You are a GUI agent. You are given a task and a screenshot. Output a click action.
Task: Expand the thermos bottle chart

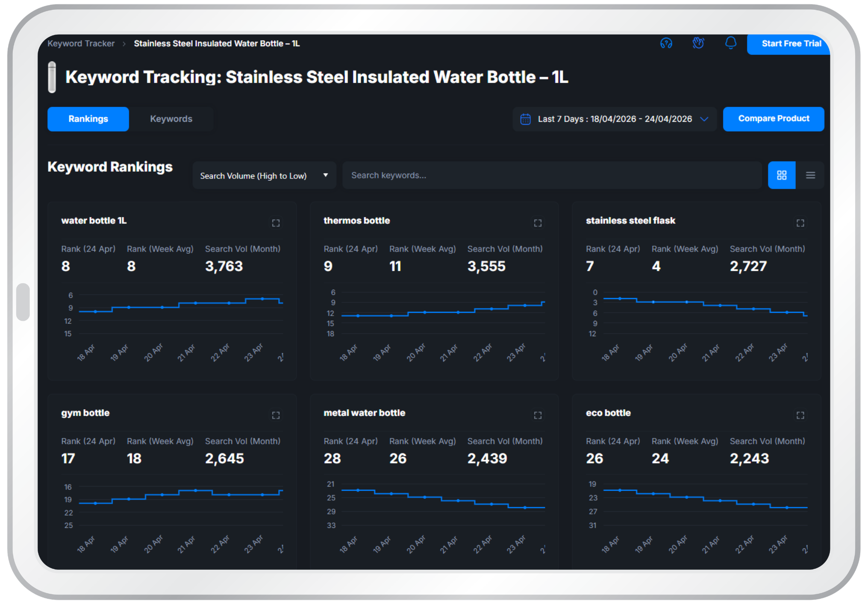click(538, 223)
